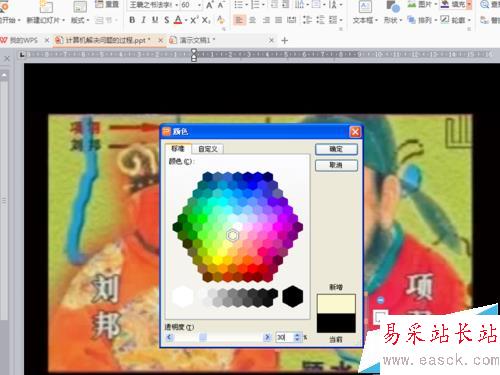Open font size 60 dropdown
500x375 pixels.
click(x=199, y=5)
